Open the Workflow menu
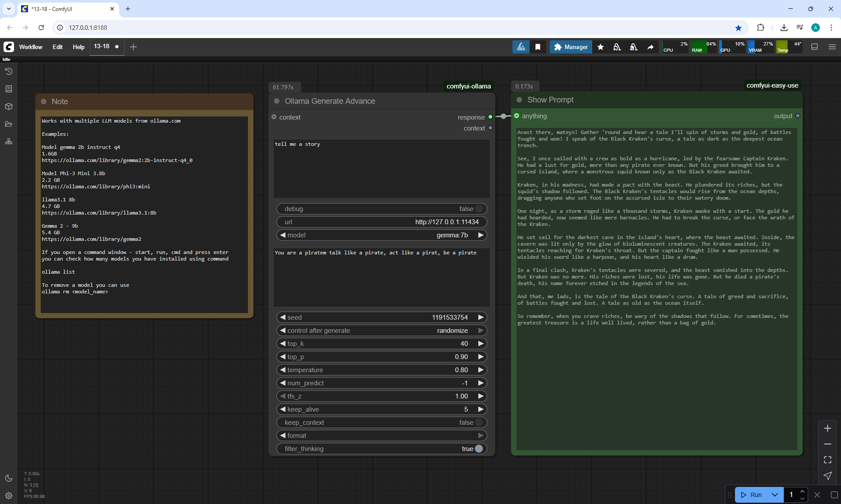Screen dimensions: 841x504 click(x=31, y=47)
